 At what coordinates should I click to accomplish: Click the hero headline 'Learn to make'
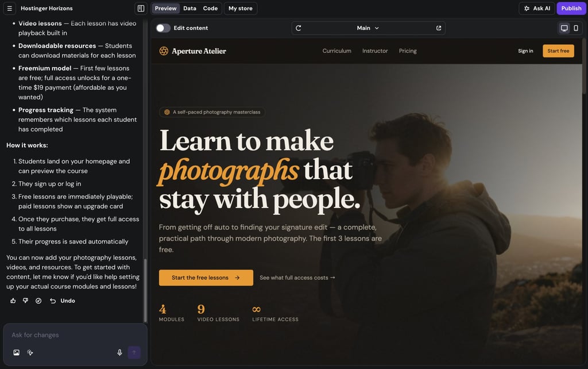(x=246, y=141)
